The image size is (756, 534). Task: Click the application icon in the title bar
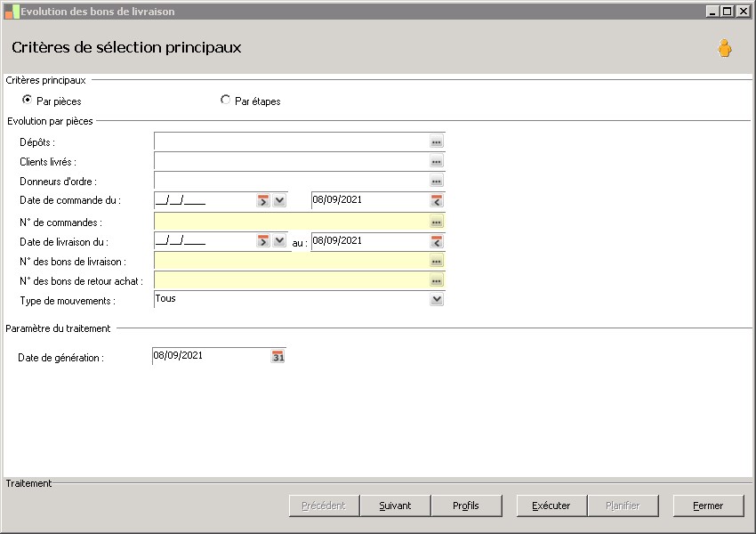(x=12, y=12)
